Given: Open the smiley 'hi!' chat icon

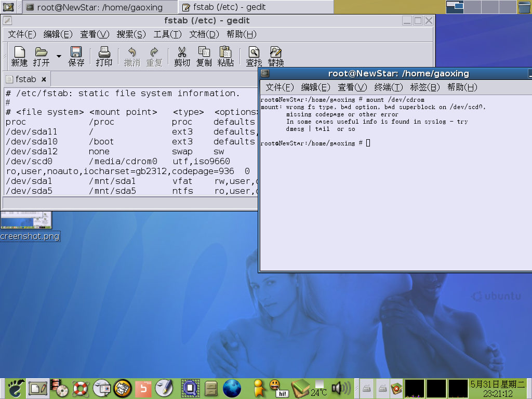Looking at the screenshot, I should pos(278,389).
